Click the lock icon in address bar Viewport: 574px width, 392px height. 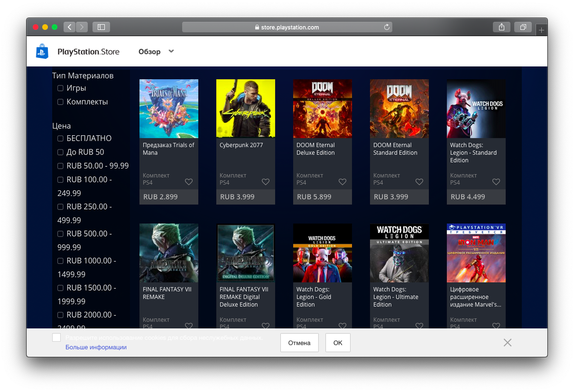[257, 27]
